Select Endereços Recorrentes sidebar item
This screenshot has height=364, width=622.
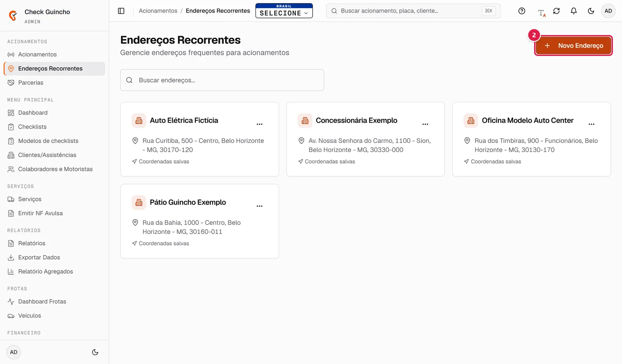pyautogui.click(x=54, y=69)
